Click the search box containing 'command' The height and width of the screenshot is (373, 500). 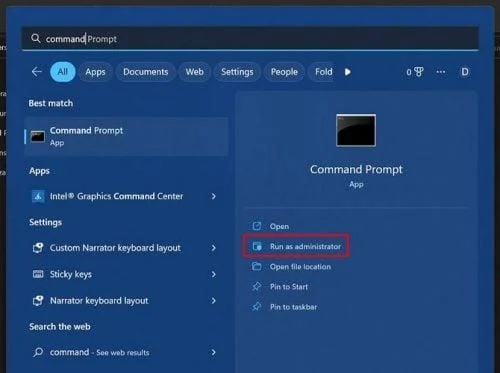tap(250, 39)
